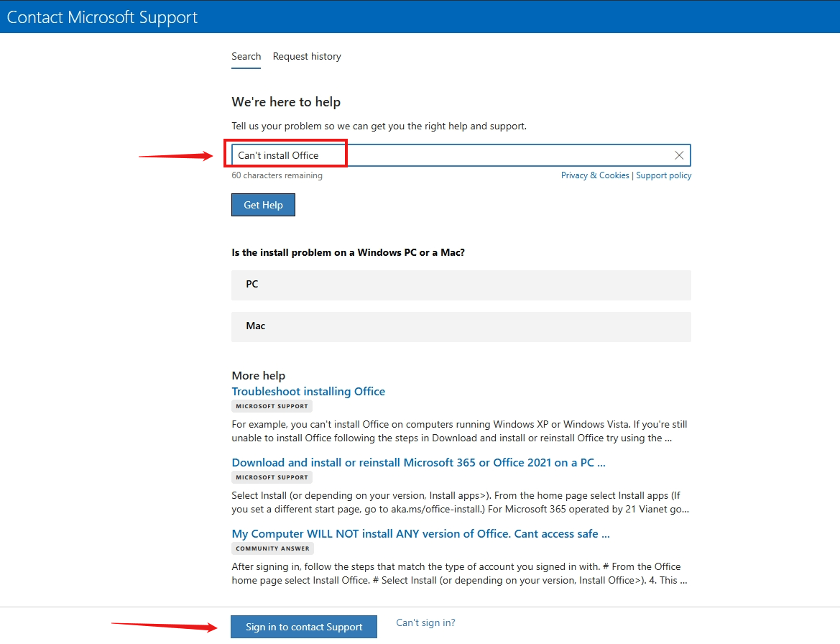Click the Can't sign in? link

pos(425,622)
